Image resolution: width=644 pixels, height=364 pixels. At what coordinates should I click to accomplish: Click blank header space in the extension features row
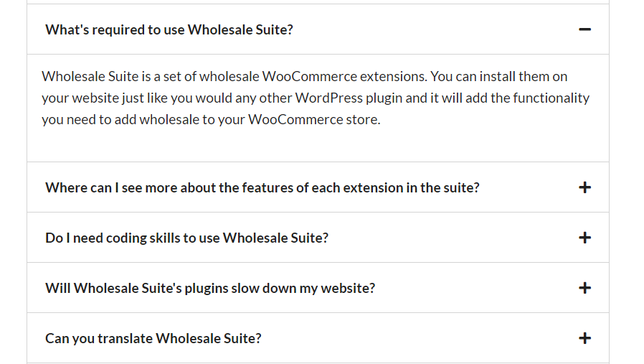[527, 187]
